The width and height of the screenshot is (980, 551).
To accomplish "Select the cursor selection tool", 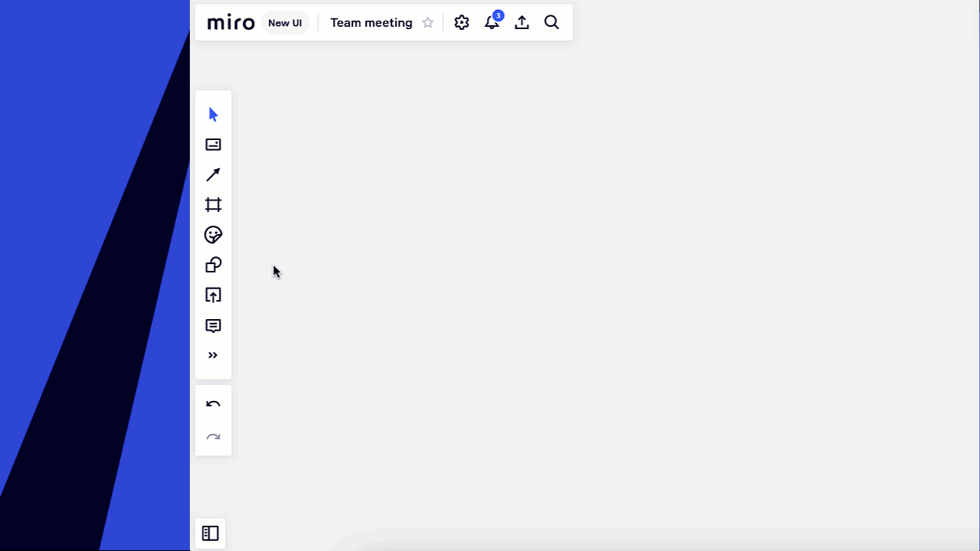I will [213, 114].
